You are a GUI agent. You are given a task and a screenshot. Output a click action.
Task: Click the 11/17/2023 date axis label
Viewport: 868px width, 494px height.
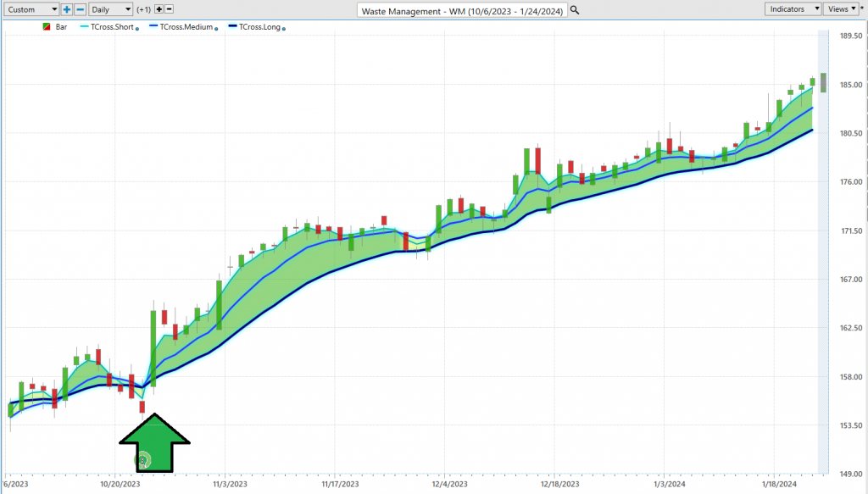coord(340,484)
